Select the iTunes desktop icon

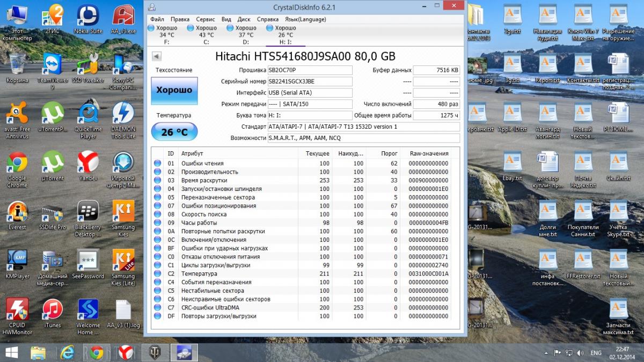click(52, 313)
